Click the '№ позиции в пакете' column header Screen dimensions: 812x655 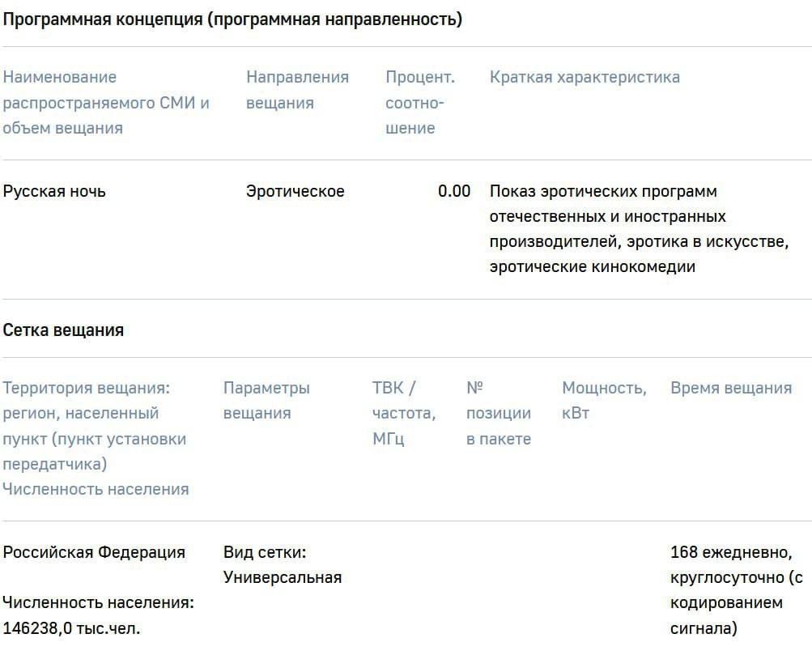[x=498, y=413]
